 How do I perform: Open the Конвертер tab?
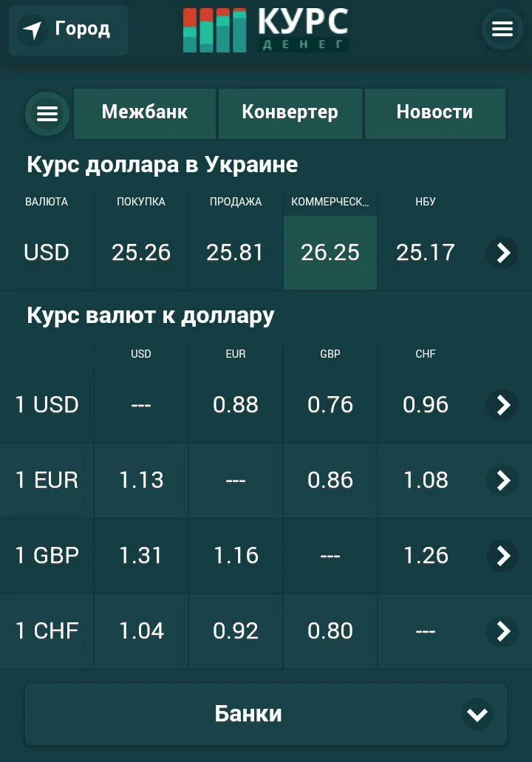click(x=290, y=113)
